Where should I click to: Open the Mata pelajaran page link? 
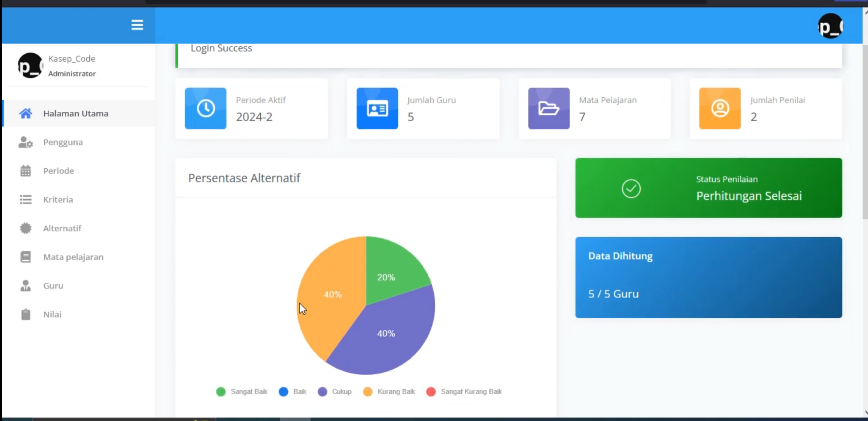[79, 257]
